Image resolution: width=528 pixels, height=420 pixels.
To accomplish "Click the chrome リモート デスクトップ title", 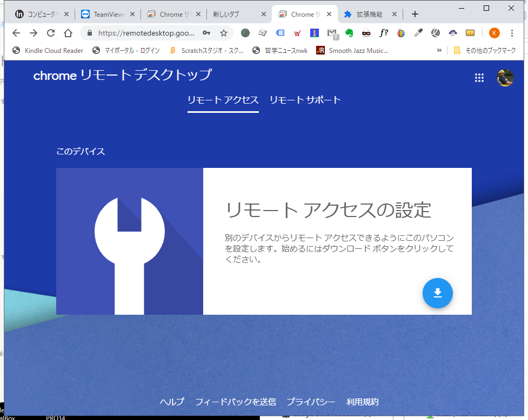I will click(123, 75).
